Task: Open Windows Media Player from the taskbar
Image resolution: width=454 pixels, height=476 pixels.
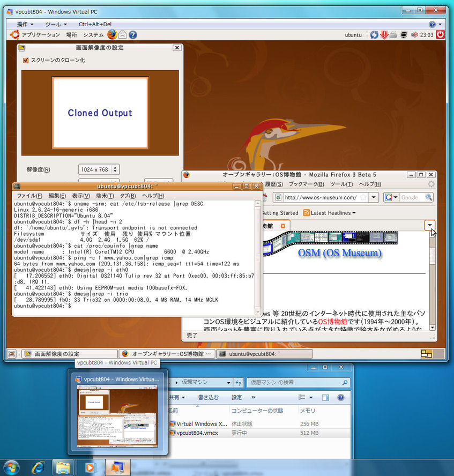Action: pos(90,468)
